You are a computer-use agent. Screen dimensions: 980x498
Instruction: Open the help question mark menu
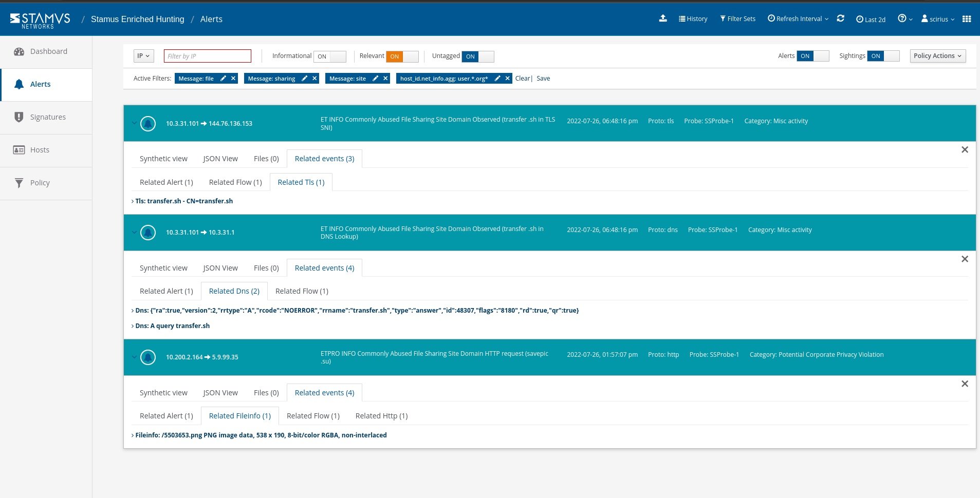[905, 18]
